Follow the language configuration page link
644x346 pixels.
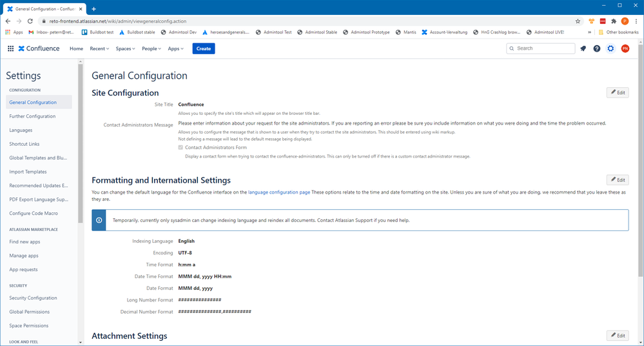(x=279, y=192)
